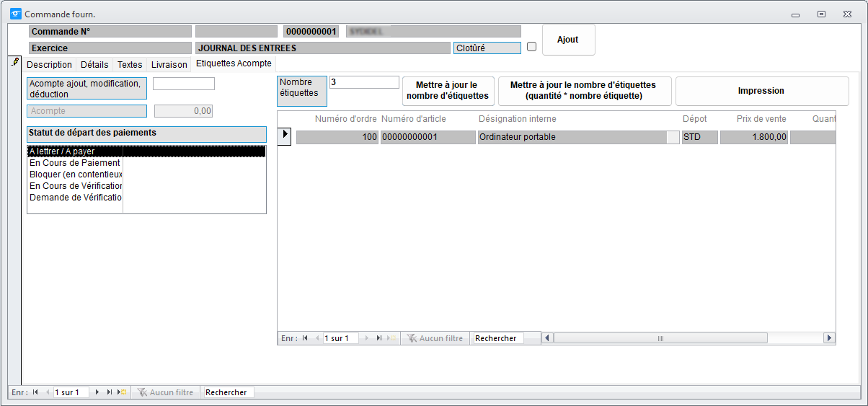Create new record in the étiquettes subform navigator
The image size is (868, 406).
coord(392,338)
